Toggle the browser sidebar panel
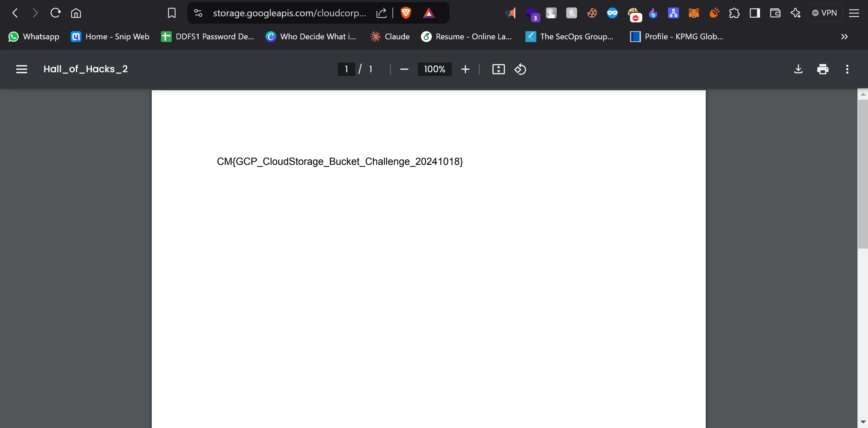 755,13
